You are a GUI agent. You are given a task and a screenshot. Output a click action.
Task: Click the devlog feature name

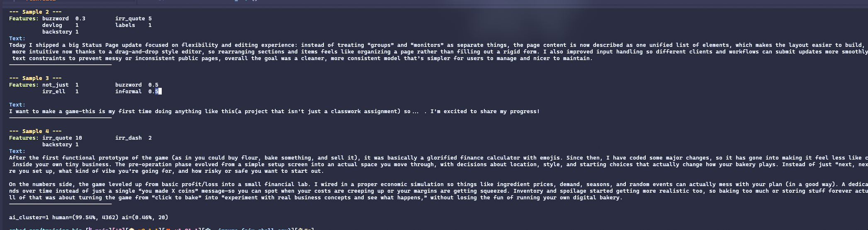[x=52, y=25]
